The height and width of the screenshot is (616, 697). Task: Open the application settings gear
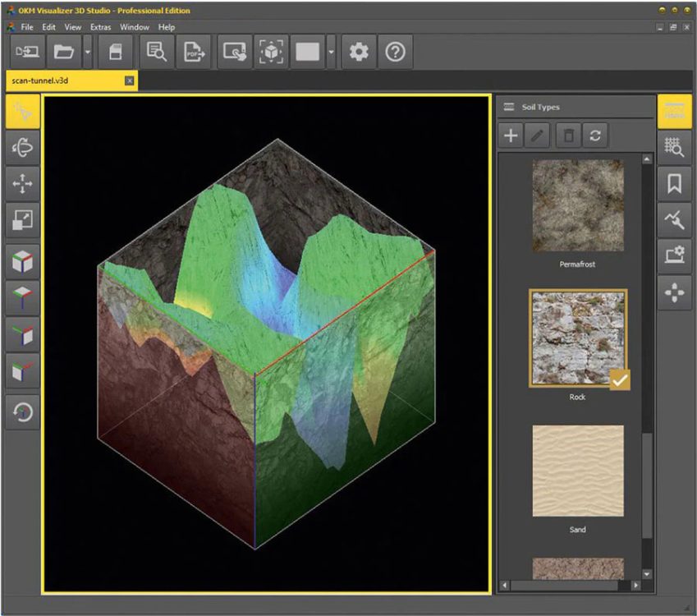point(359,51)
